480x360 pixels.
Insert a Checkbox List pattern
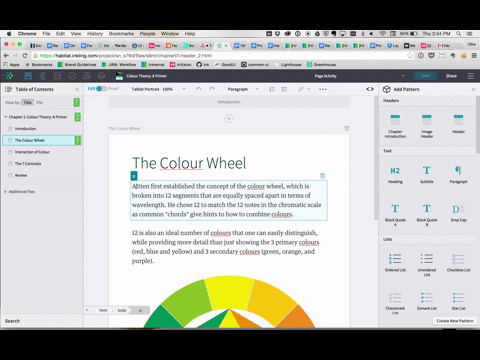458,262
